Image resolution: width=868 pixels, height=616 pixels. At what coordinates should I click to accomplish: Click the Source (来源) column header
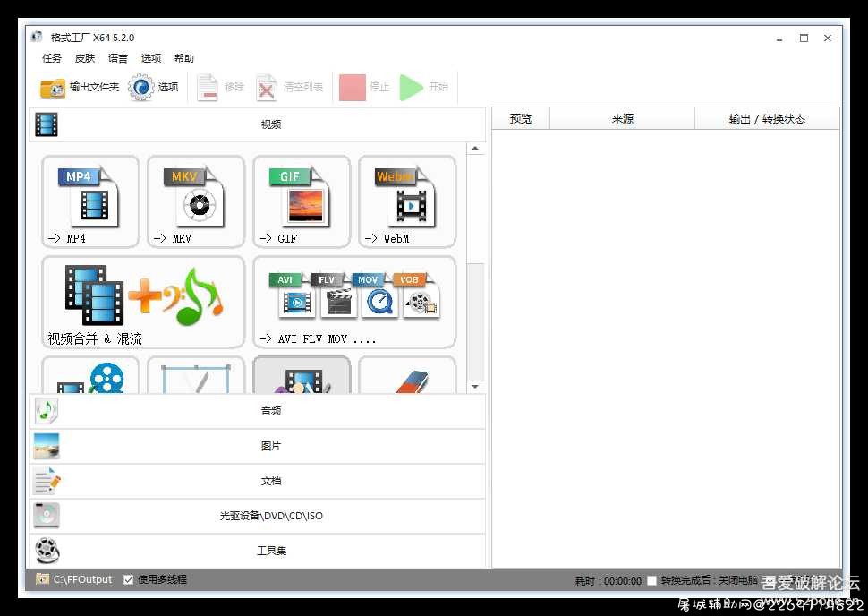point(622,118)
